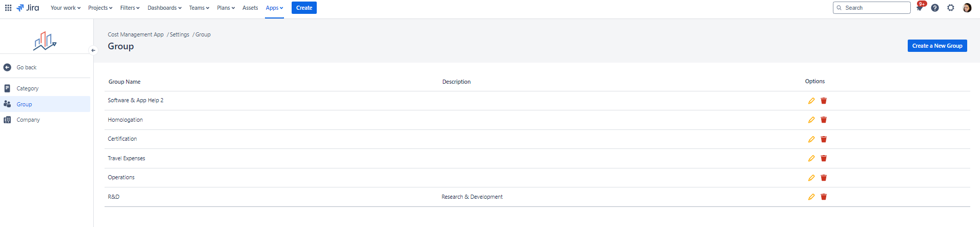Image resolution: width=980 pixels, height=227 pixels.
Task: Open the notifications bell icon
Action: pos(920,8)
